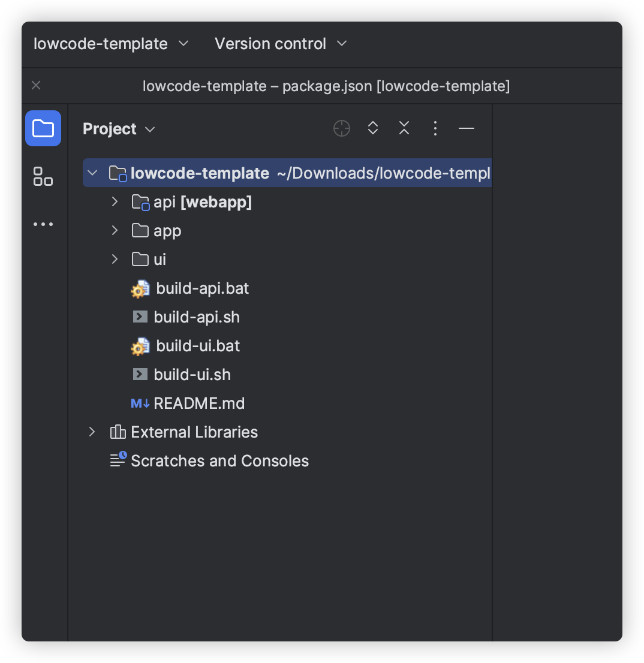Open the lowcode-template project dropdown

pyautogui.click(x=111, y=44)
